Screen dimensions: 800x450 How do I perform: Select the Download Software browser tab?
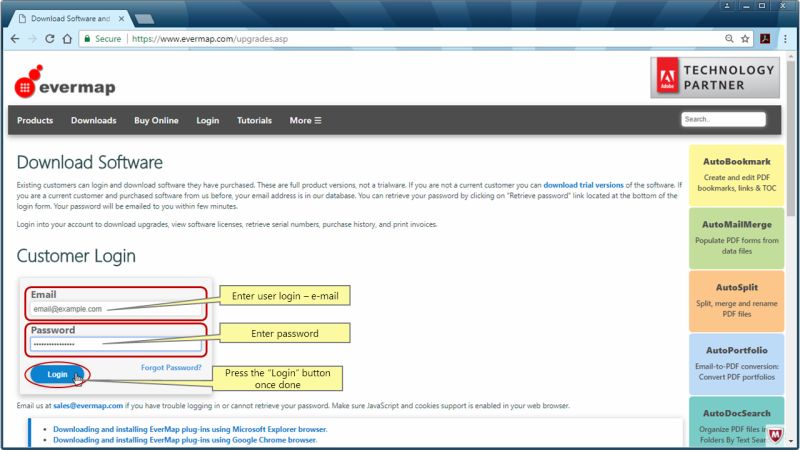[70, 19]
